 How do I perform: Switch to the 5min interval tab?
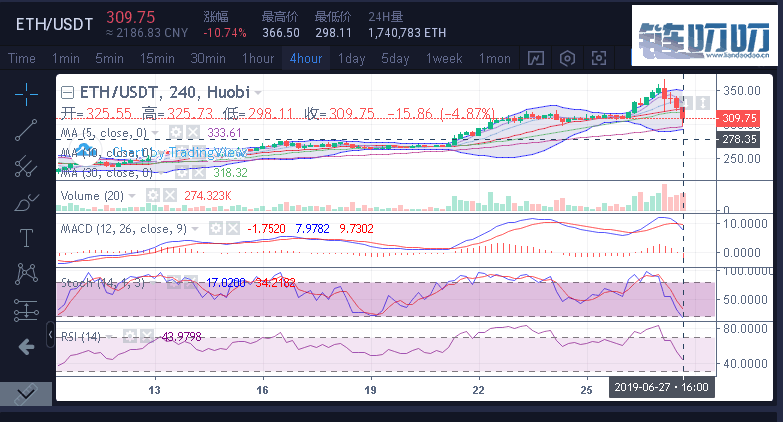pyautogui.click(x=109, y=58)
